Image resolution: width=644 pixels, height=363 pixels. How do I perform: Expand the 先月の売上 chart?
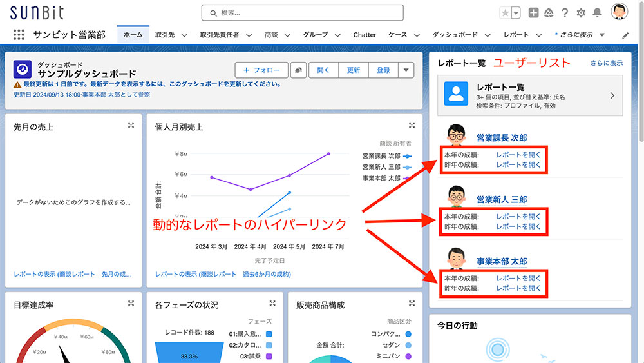click(x=131, y=125)
